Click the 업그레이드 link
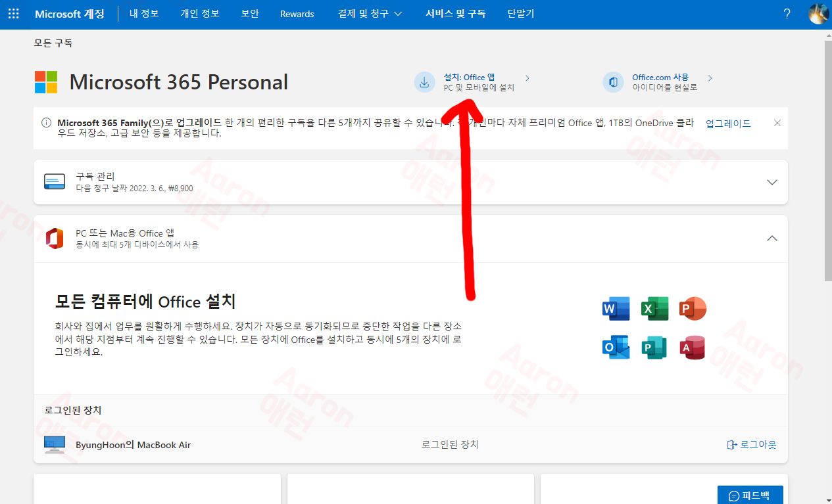832x504 pixels. tap(728, 124)
